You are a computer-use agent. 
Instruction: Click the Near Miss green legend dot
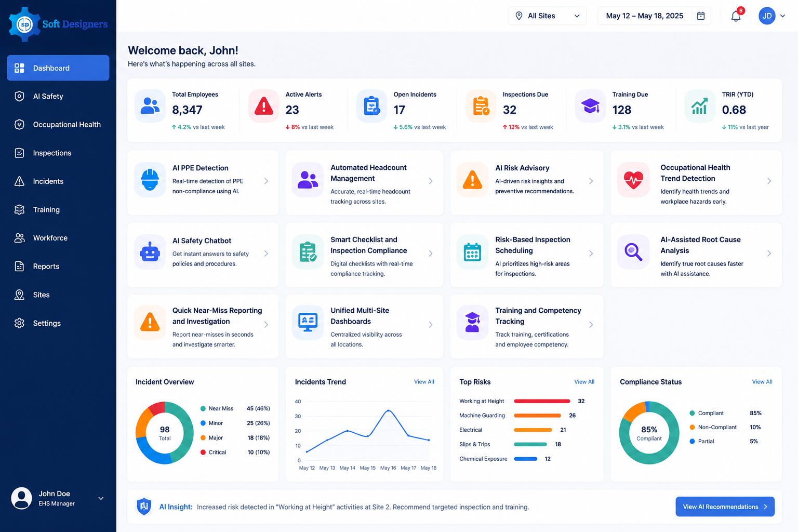pos(203,408)
